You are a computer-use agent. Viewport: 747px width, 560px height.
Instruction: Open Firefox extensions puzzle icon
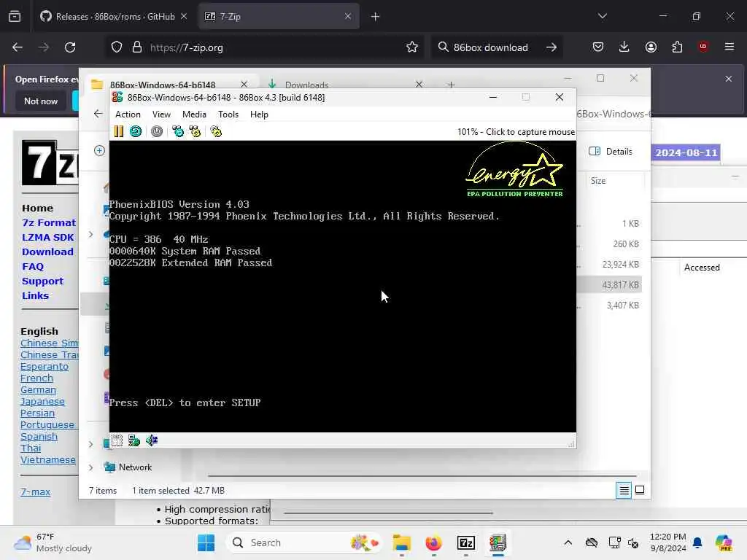pos(677,47)
